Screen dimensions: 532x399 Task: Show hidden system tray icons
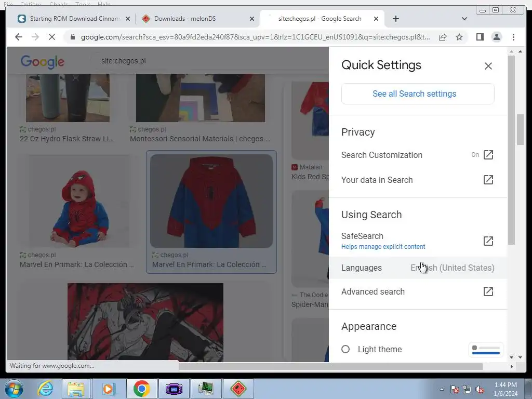click(442, 389)
